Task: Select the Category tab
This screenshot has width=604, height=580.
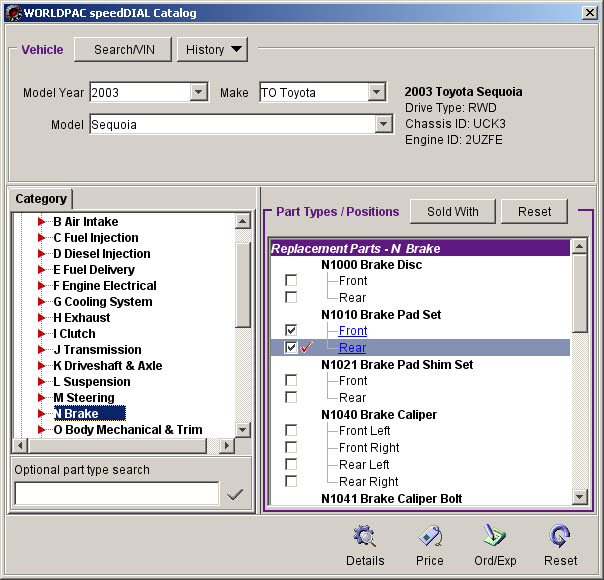Action: click(41, 199)
